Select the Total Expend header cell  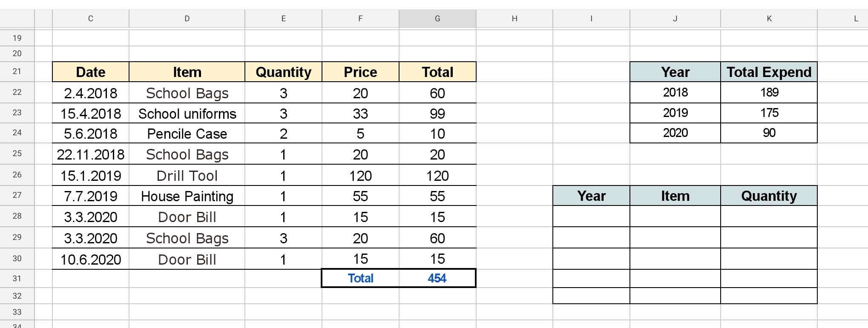pos(769,72)
